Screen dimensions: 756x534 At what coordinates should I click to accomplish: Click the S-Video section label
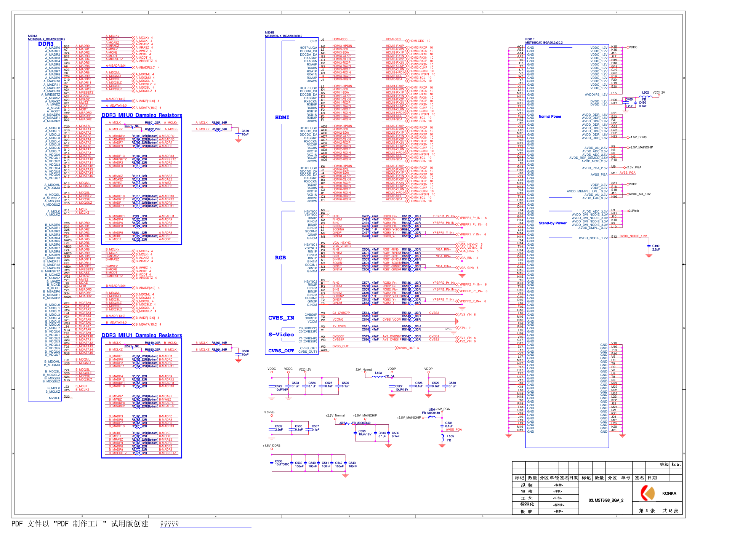281,334
